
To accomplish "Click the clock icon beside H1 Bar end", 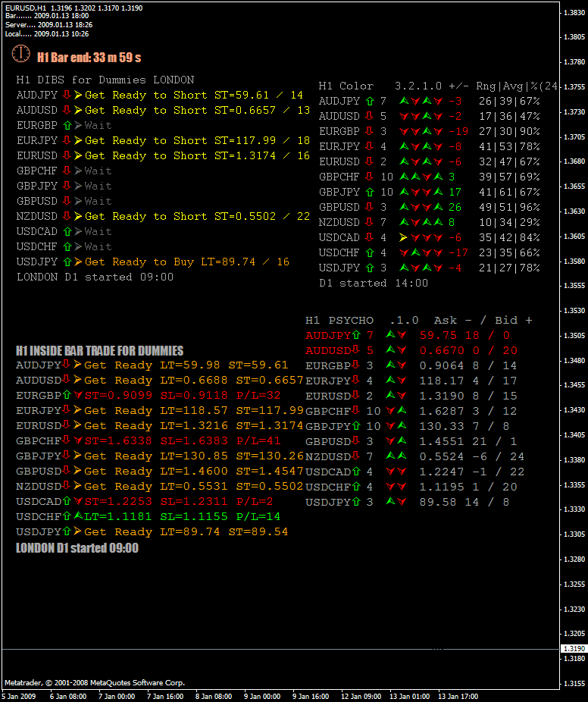I will click(x=20, y=54).
